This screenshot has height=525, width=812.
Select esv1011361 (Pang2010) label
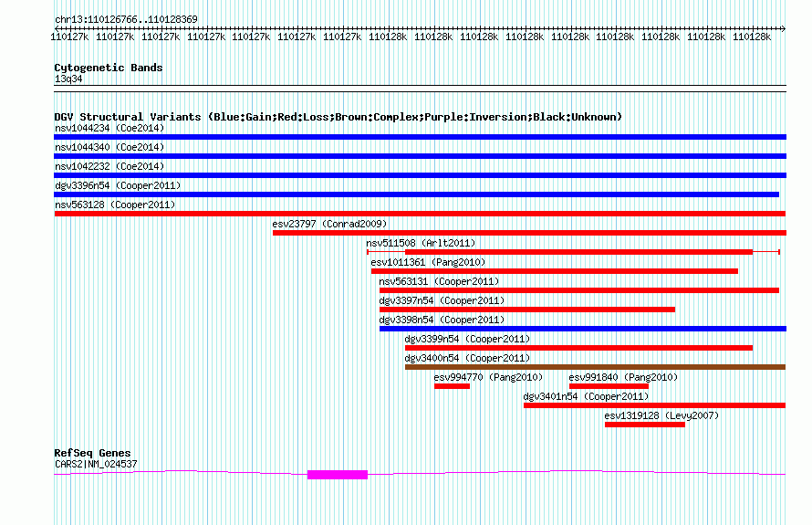click(x=428, y=262)
